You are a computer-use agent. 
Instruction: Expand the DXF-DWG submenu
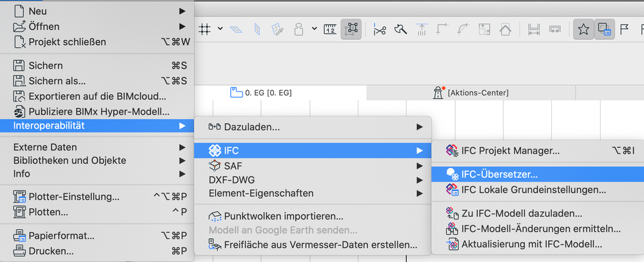tap(232, 179)
